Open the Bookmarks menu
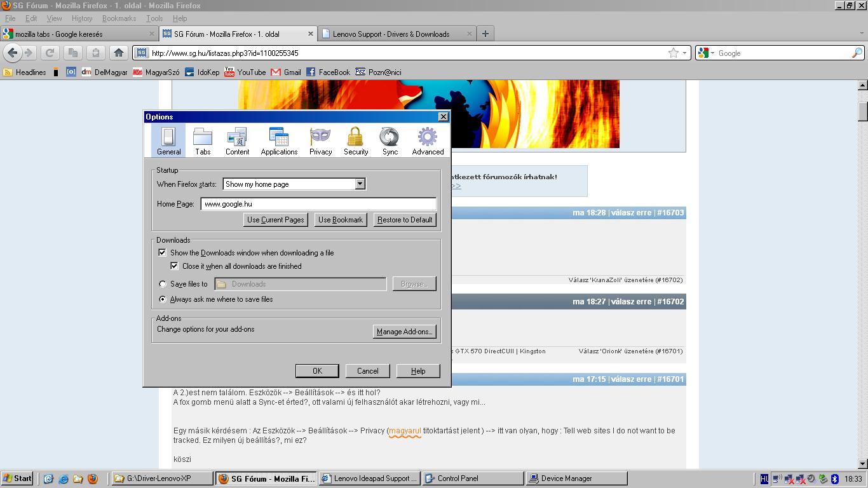The image size is (868, 488). click(x=119, y=18)
